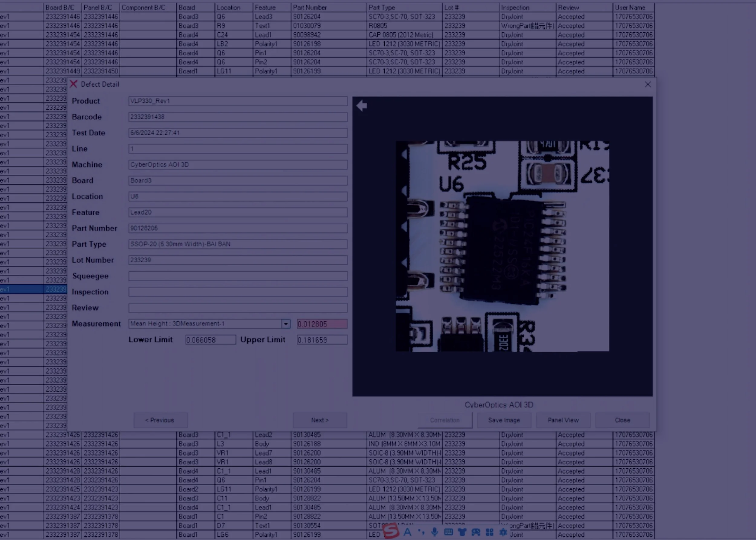Select table cell C11 in Location column
Screen dimensions: 756x540
[x=234, y=498]
